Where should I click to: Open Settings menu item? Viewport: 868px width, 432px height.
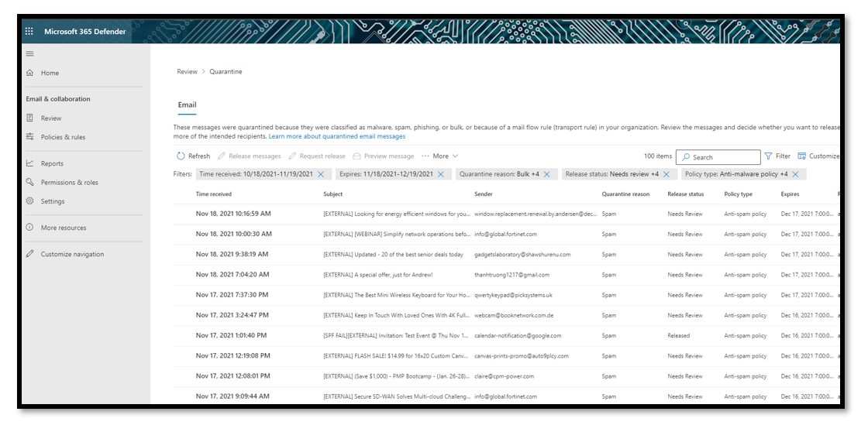point(53,201)
